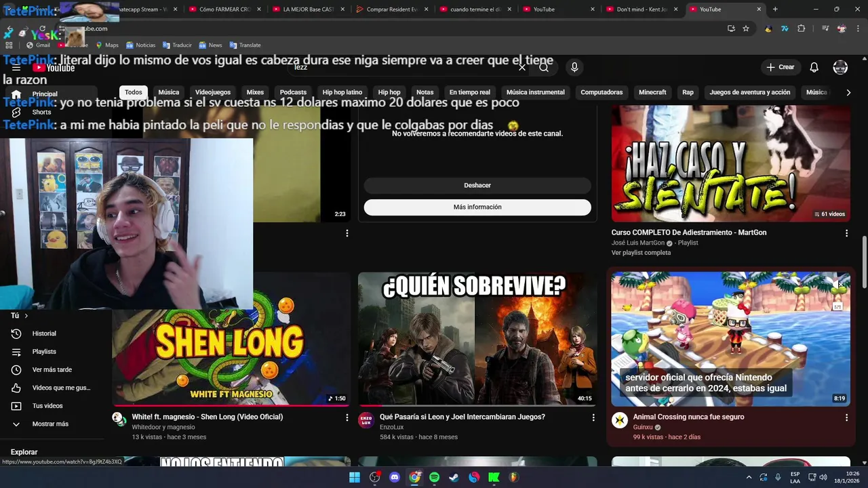Screen dimensions: 868x488
Task: Open FL Studio from the taskbar
Action: 513,477
